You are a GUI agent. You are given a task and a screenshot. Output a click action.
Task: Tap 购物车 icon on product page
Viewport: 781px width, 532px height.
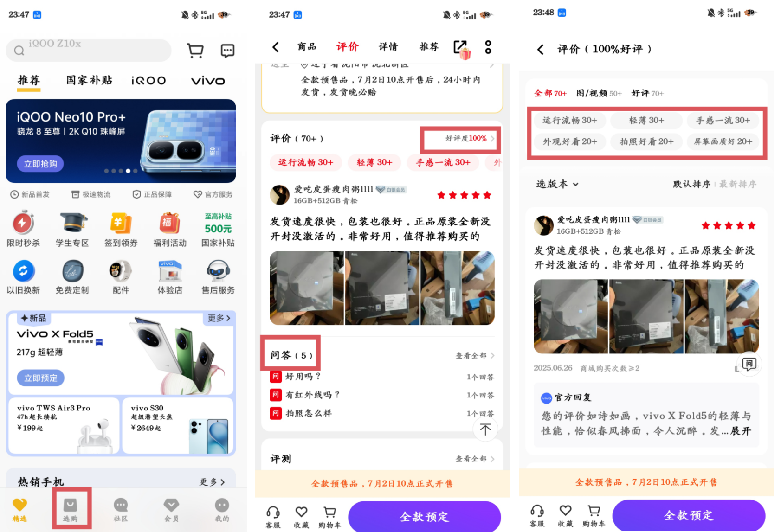[330, 517]
